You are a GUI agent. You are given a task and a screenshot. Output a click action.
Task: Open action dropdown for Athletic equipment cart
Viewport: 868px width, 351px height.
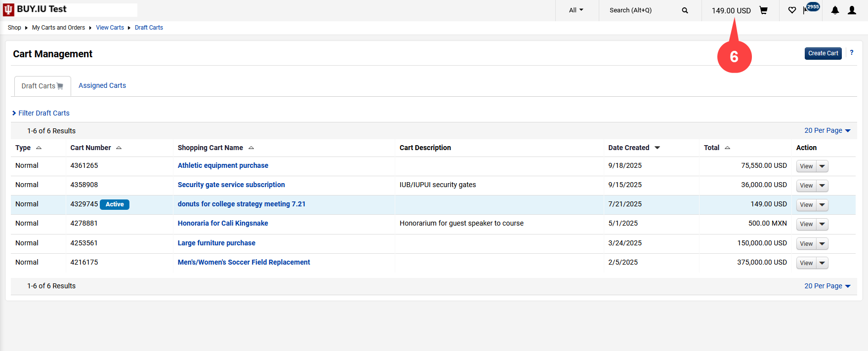coord(822,166)
